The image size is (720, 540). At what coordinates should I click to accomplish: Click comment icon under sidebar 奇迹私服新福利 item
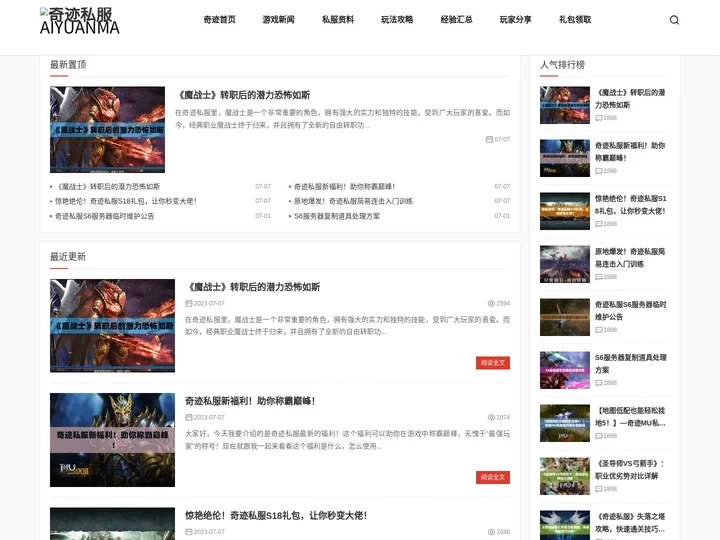[599, 171]
